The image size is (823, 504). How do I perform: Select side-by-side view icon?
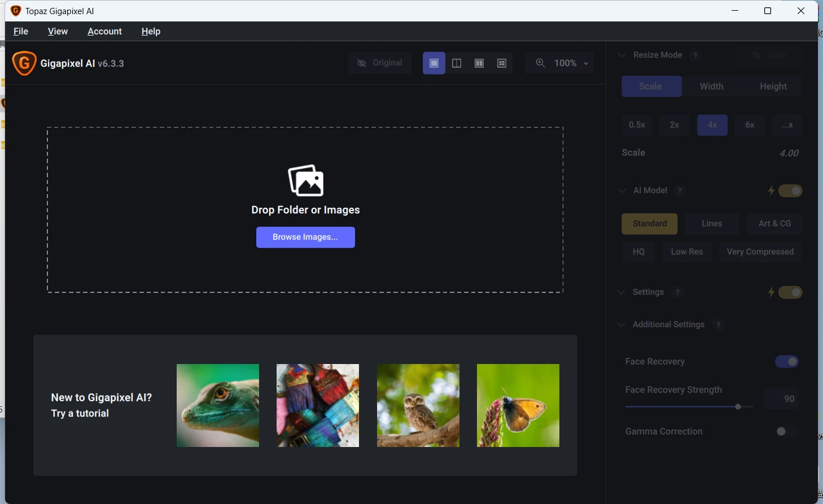tap(479, 63)
